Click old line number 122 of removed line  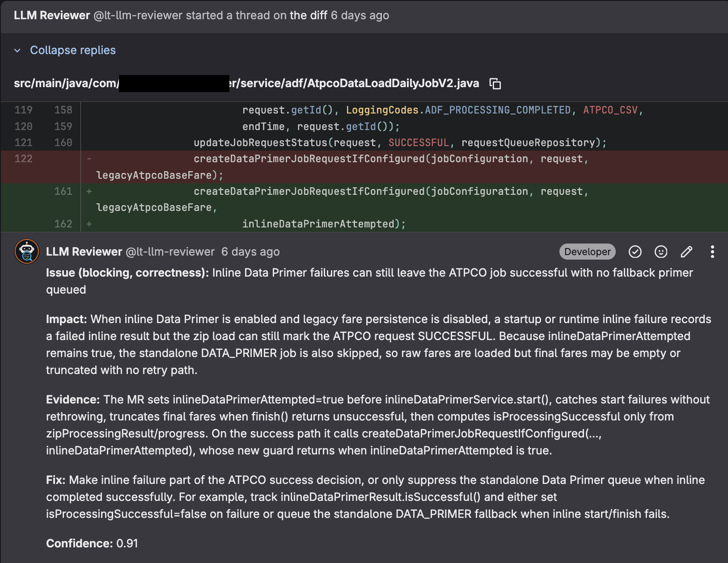pyautogui.click(x=24, y=159)
